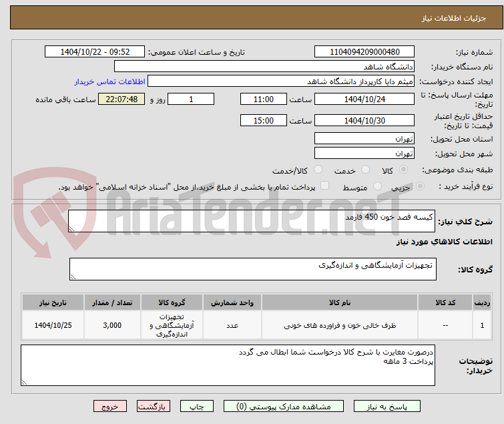Open مشاهده مدارک پیوستی (0) button
Image resolution: width=504 pixels, height=424 pixels.
(284, 407)
